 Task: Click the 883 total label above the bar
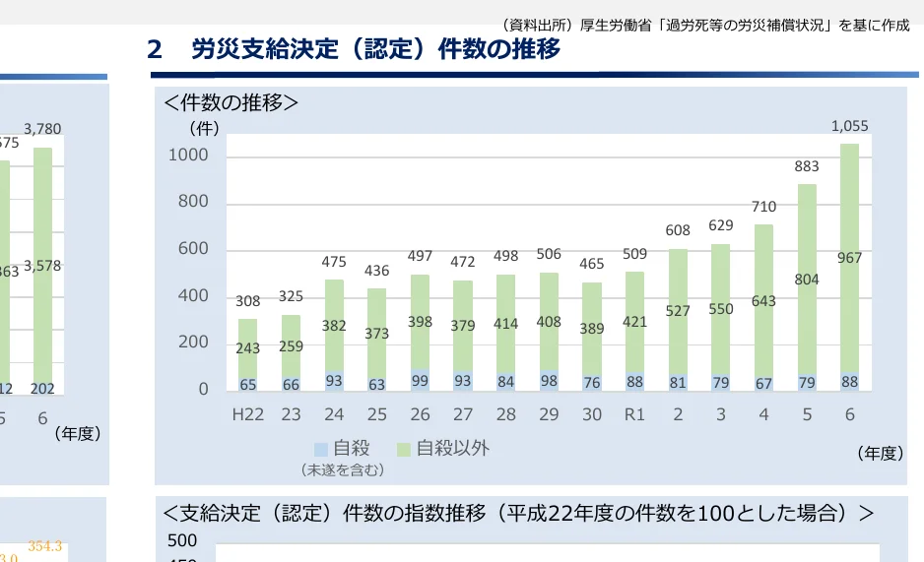807,167
